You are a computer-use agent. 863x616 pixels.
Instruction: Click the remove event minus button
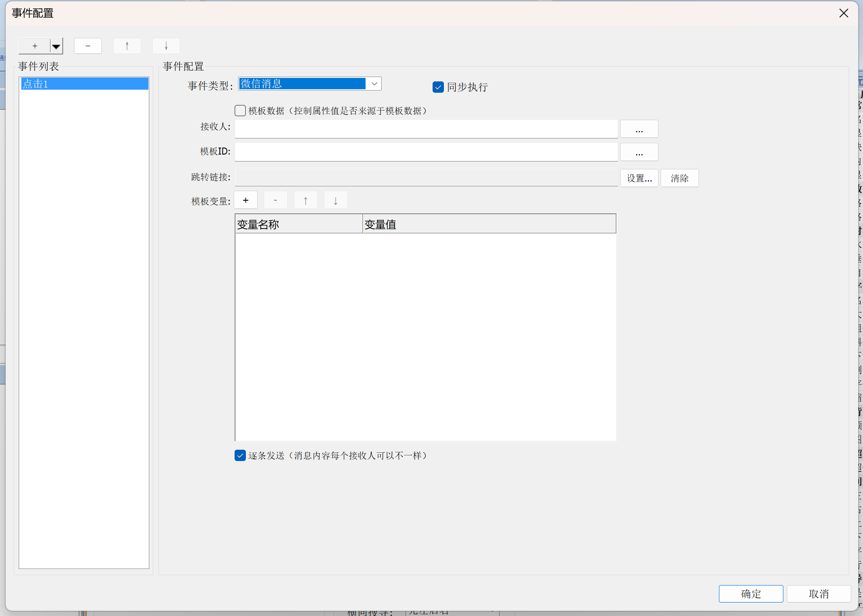[x=88, y=46]
